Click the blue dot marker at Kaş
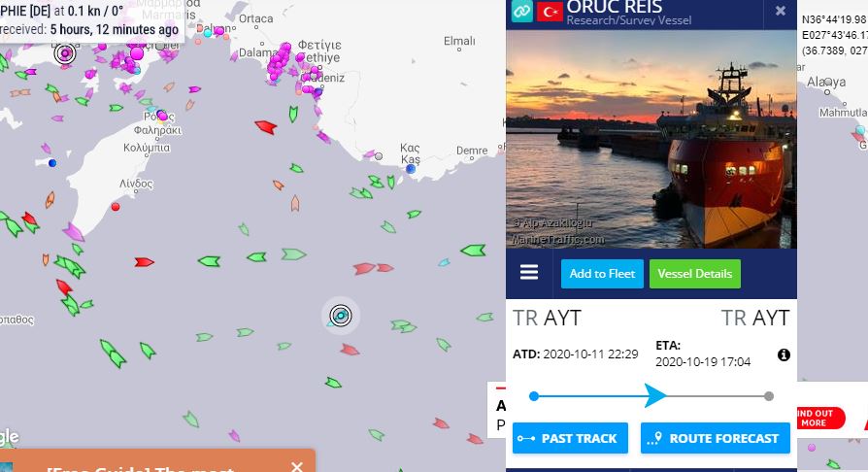The width and height of the screenshot is (868, 472). tap(410, 169)
